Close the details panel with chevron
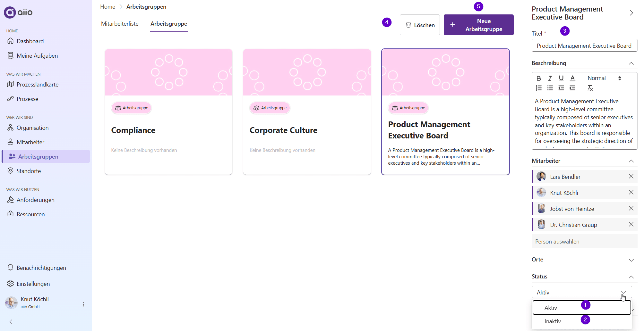Image resolution: width=644 pixels, height=331 pixels. tap(631, 13)
